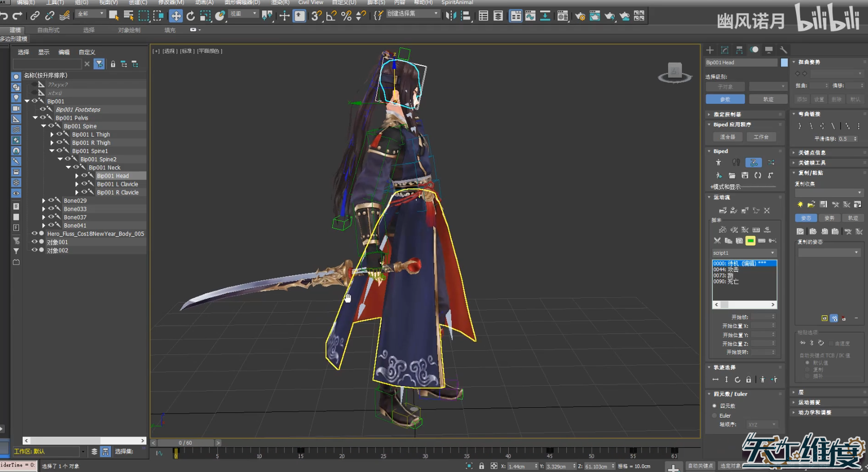
Task: Activate the Rotate tool in main toolbar
Action: click(x=191, y=16)
